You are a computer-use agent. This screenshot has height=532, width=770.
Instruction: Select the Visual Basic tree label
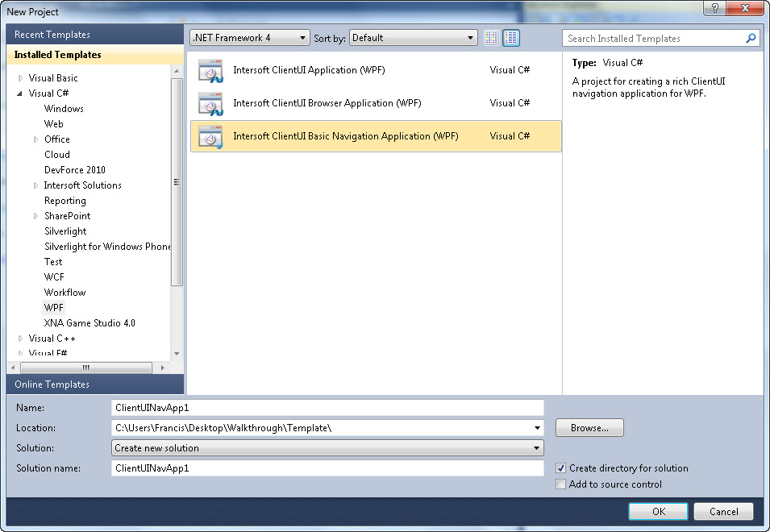pos(53,78)
